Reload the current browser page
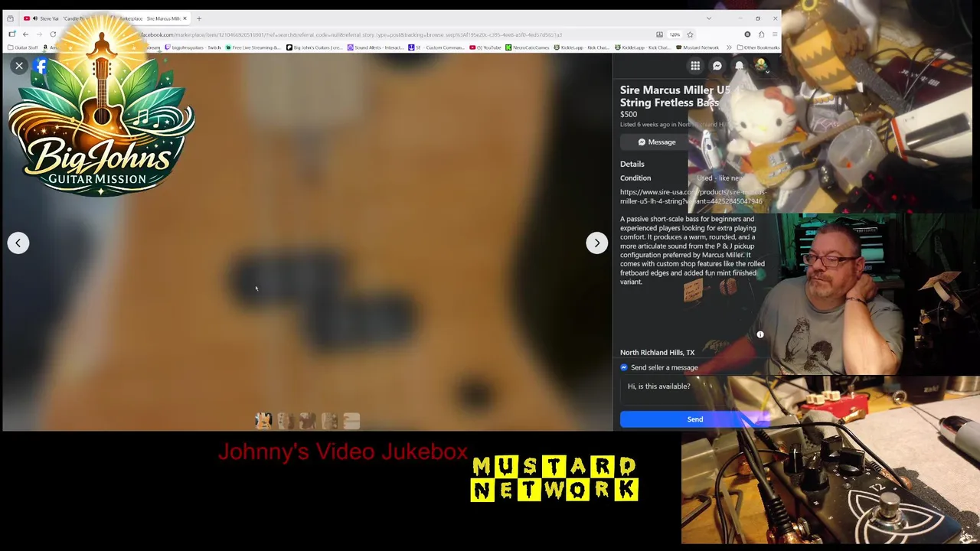Viewport: 980px width, 551px height. (x=53, y=34)
